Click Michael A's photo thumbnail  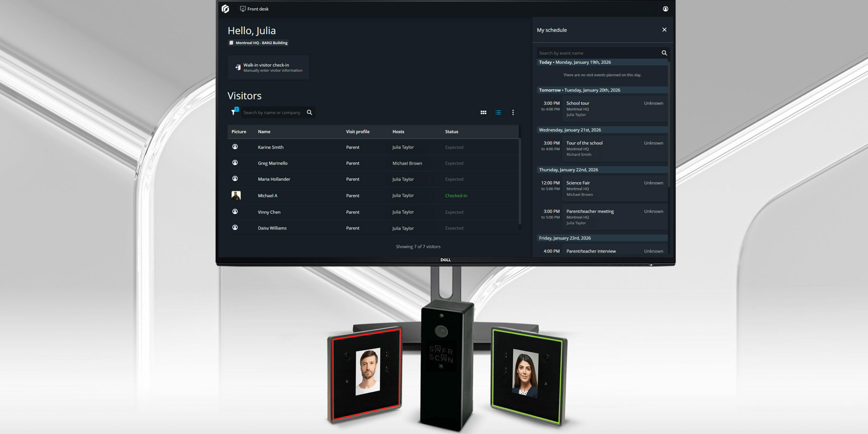pos(236,195)
